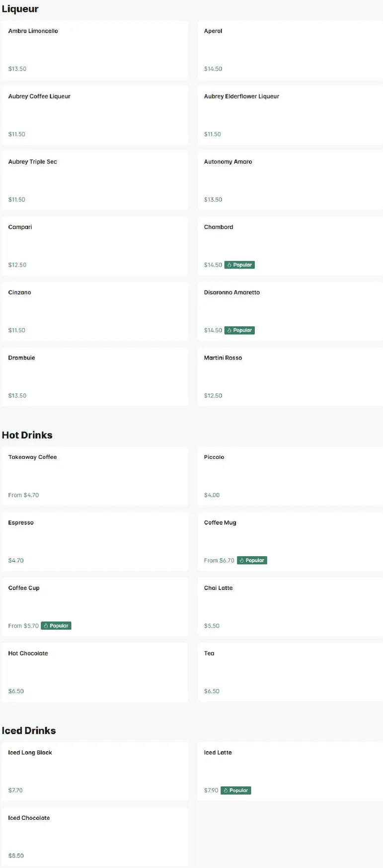This screenshot has height=868, width=383.
Task: Click the $4.70 price under Espresso
Action: tap(16, 560)
